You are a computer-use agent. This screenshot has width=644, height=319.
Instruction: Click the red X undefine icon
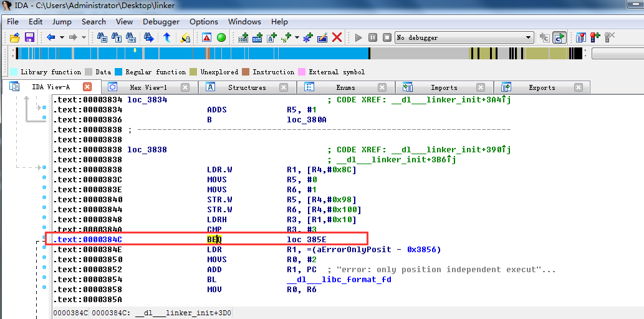(x=337, y=38)
